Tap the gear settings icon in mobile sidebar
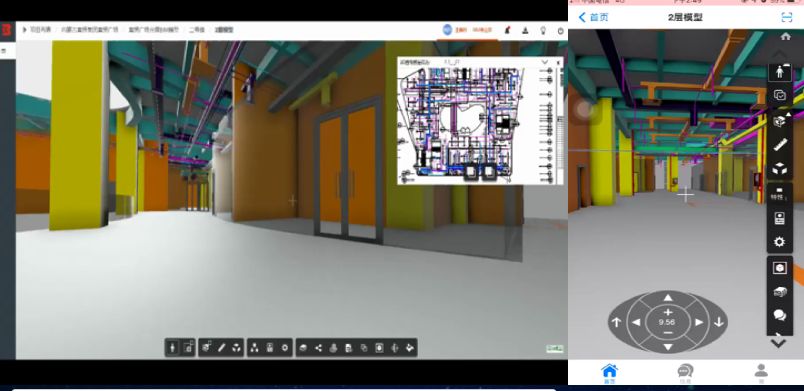Screen dimensions: 804x391 click(x=779, y=241)
